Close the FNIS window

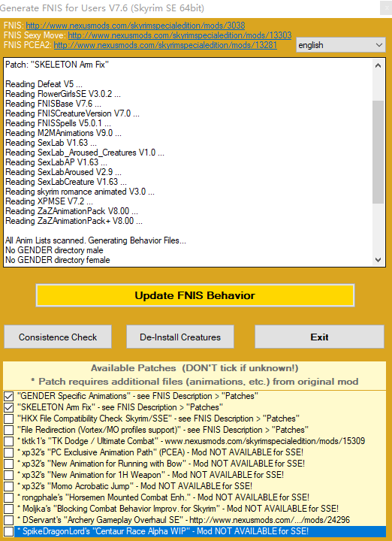pyautogui.click(x=386, y=8)
